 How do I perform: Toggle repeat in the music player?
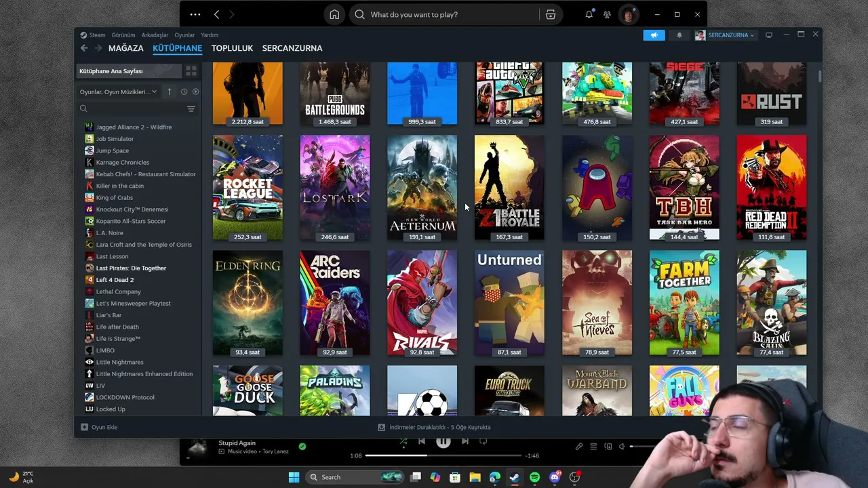(x=484, y=441)
